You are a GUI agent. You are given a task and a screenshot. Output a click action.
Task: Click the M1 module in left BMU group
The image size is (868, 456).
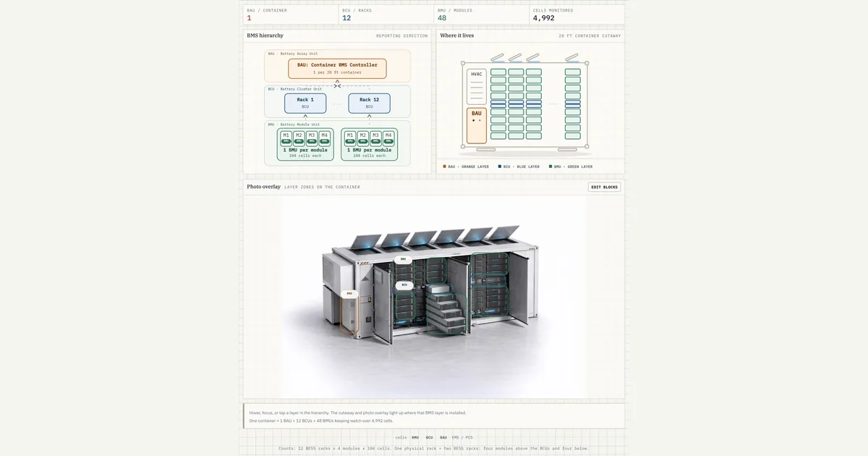tap(286, 137)
